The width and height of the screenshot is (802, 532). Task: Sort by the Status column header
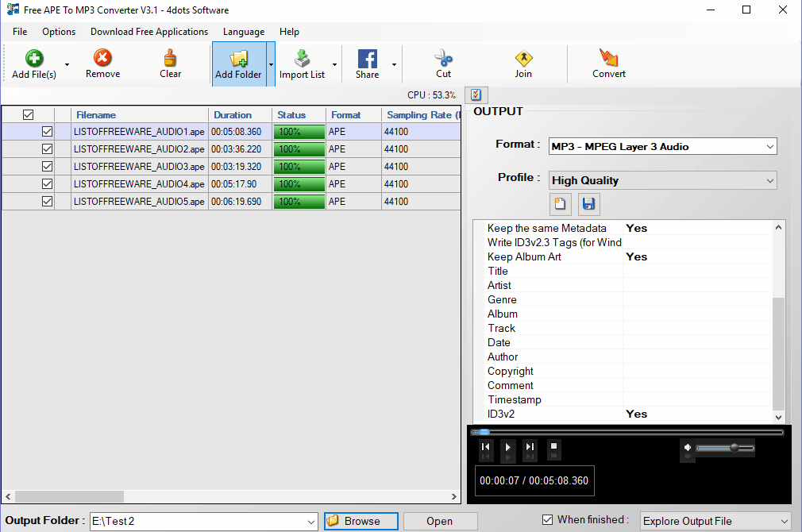(299, 114)
